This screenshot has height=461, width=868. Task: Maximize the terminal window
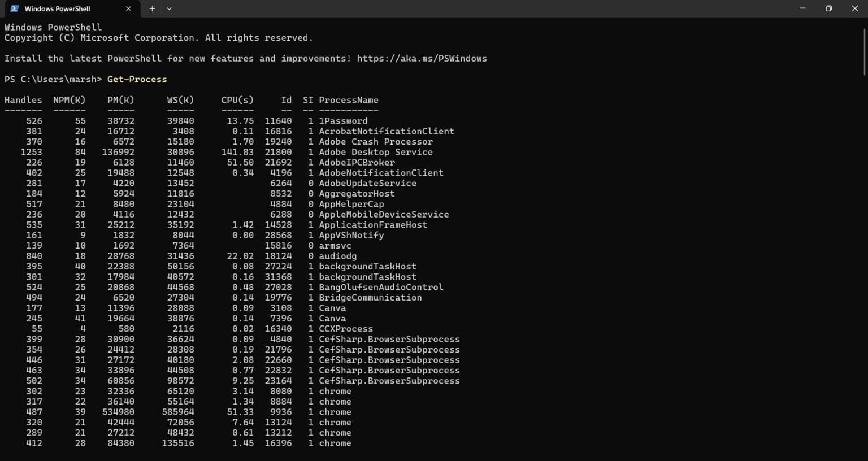828,8
